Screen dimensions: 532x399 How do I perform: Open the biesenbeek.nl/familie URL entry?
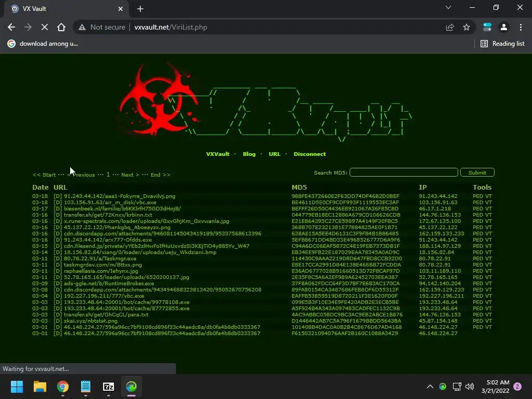click(122, 209)
